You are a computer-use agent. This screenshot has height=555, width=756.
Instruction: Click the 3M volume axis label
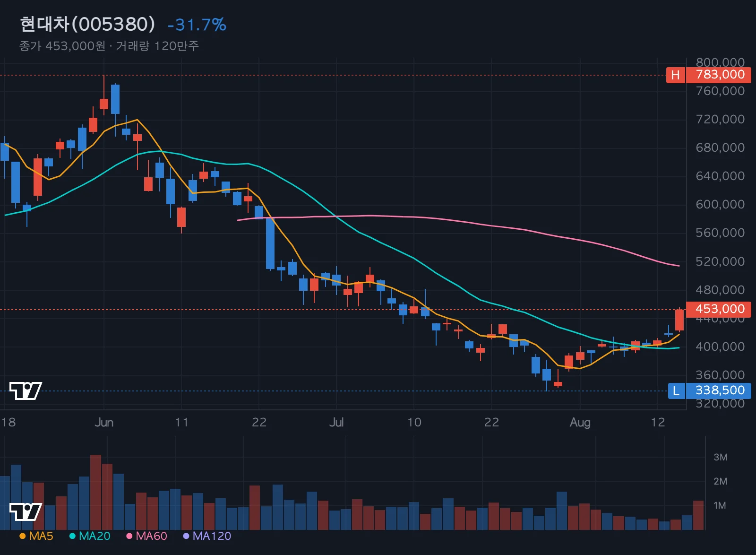720,457
